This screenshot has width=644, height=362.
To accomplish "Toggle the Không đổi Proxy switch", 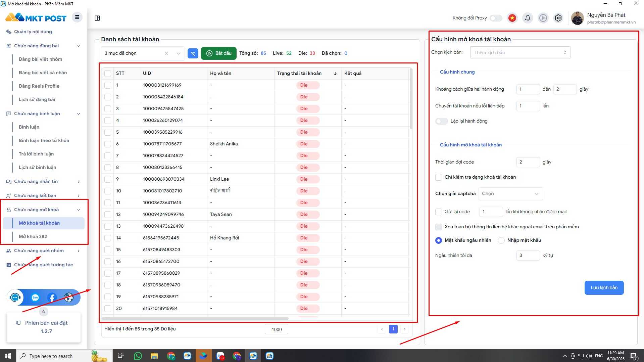I will click(496, 18).
